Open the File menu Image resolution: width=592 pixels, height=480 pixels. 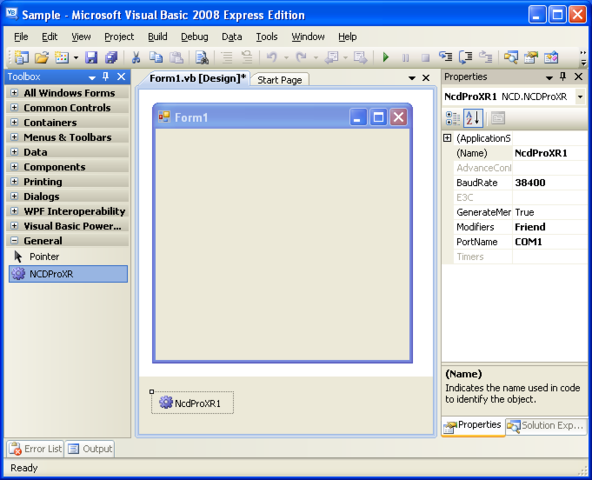coord(21,37)
